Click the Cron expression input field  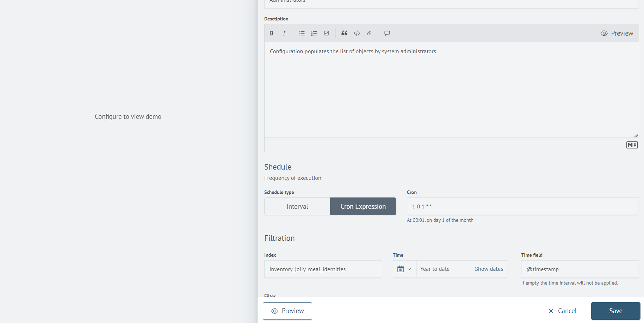pos(523,206)
